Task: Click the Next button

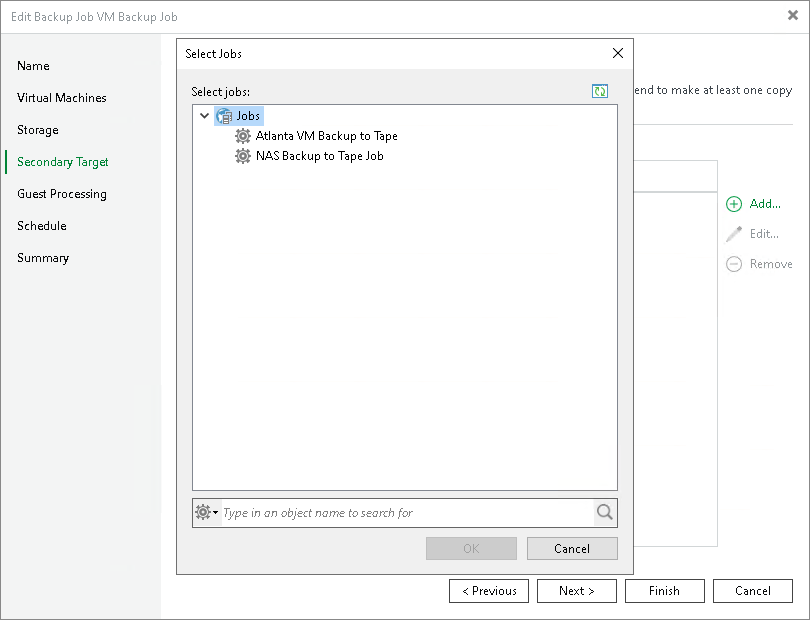Action: [x=577, y=590]
